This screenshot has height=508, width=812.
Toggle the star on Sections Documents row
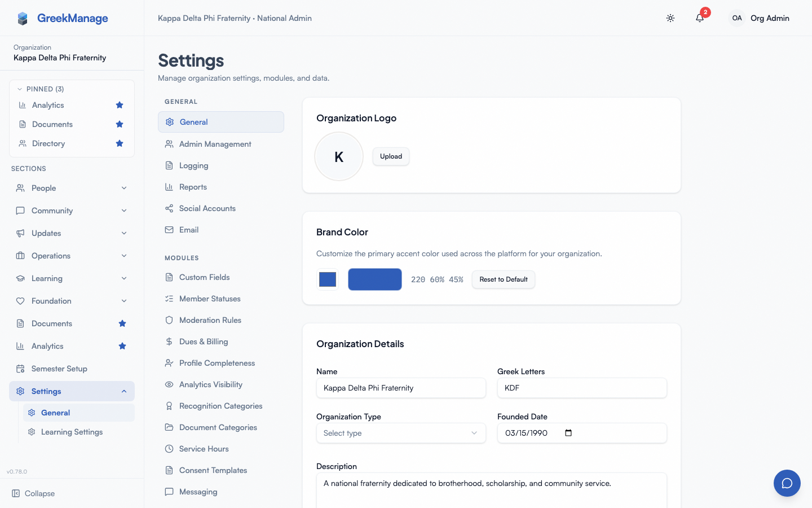[x=122, y=323]
